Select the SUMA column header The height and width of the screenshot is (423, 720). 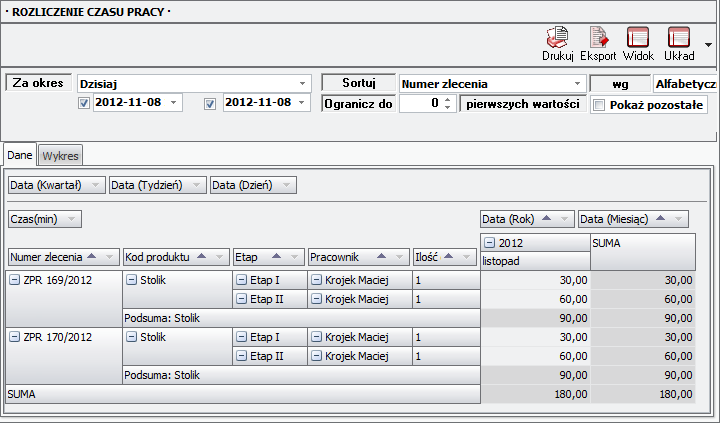click(643, 252)
